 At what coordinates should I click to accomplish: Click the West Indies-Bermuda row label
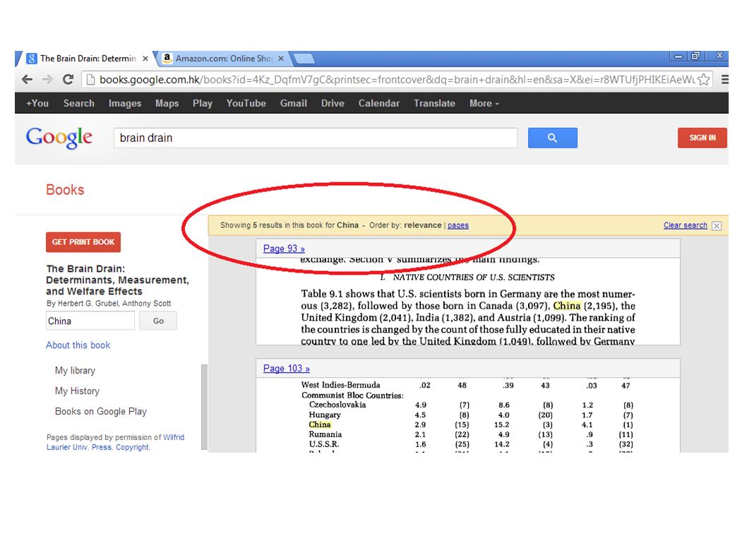point(340,385)
